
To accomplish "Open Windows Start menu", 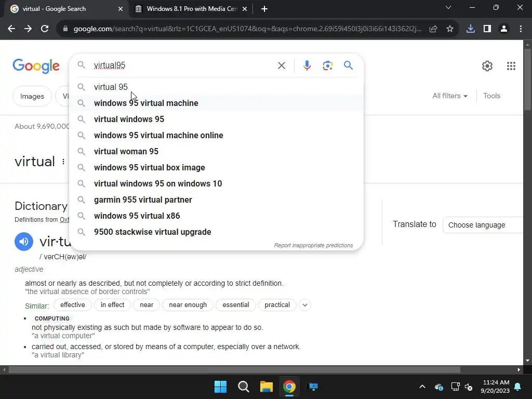I will pyautogui.click(x=220, y=387).
